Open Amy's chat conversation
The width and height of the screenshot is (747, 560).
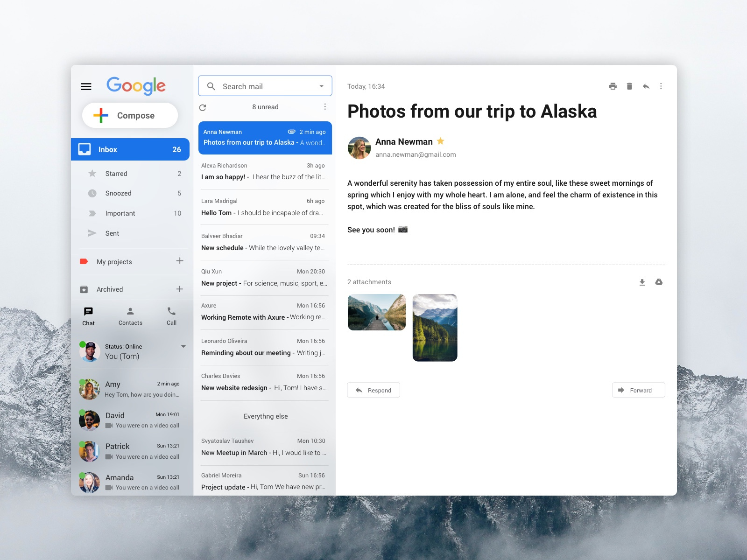[133, 389]
